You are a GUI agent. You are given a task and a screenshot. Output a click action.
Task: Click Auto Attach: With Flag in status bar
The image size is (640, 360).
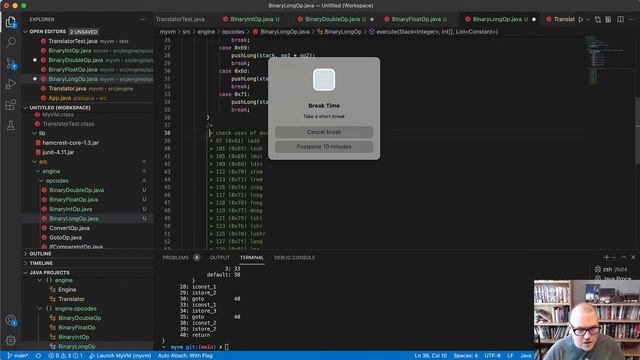[185, 356]
